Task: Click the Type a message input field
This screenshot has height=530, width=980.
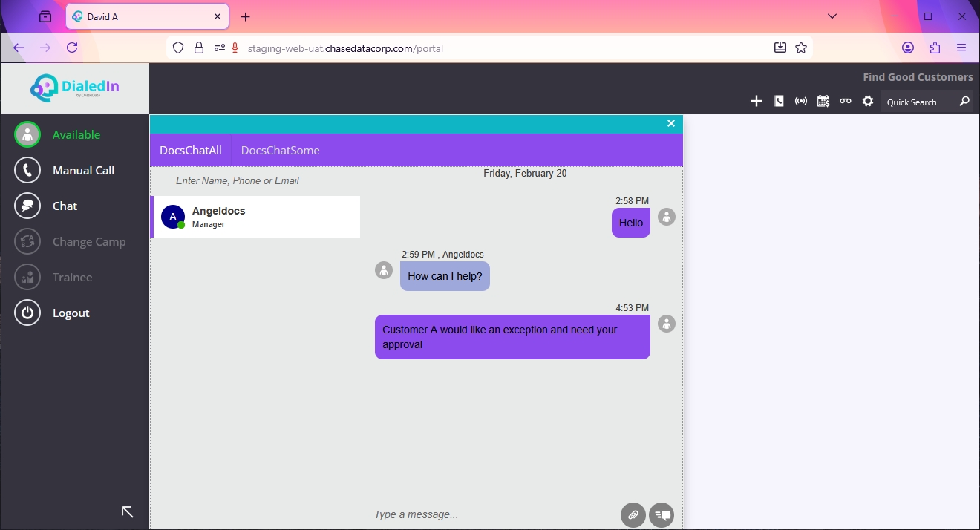Action: (x=490, y=514)
